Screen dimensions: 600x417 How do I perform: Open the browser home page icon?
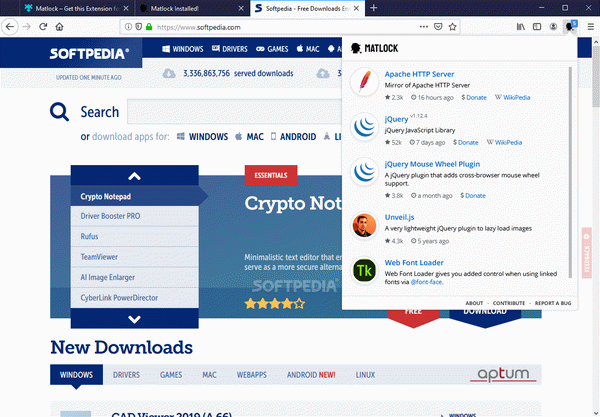tap(59, 27)
